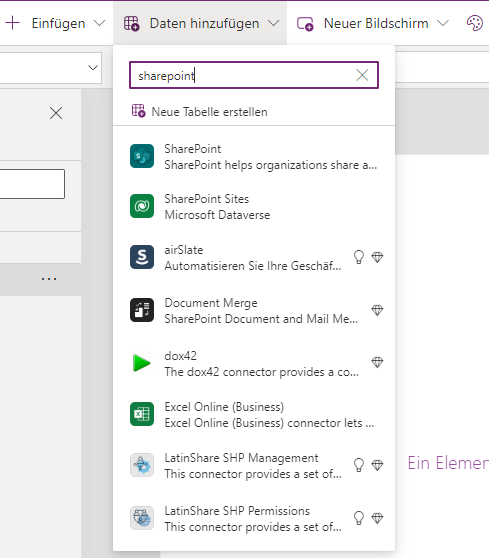Open the Daten hinzufügen menu label

[204, 23]
